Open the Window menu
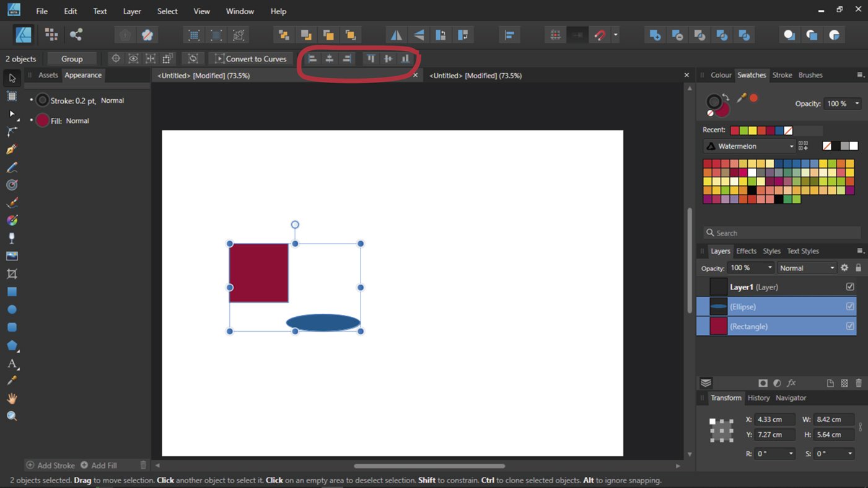 pos(240,11)
